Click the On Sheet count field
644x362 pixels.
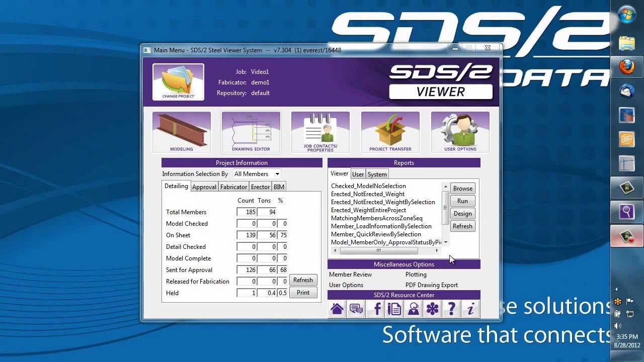(x=247, y=235)
